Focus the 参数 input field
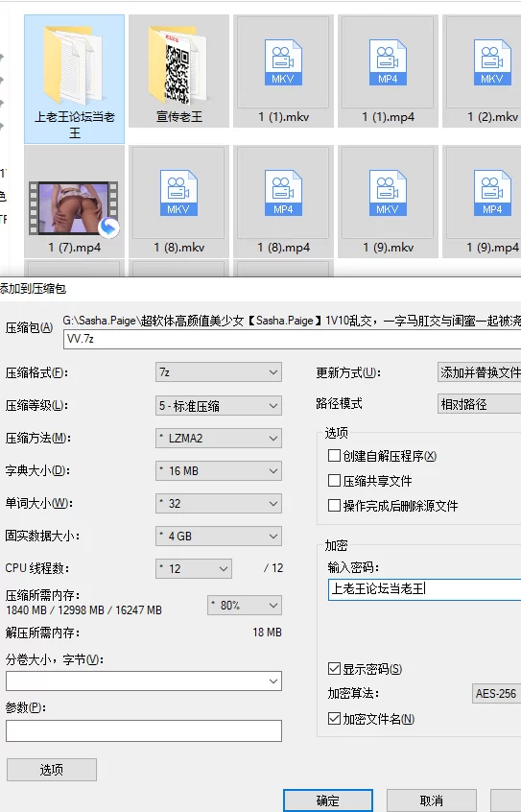 pyautogui.click(x=144, y=730)
